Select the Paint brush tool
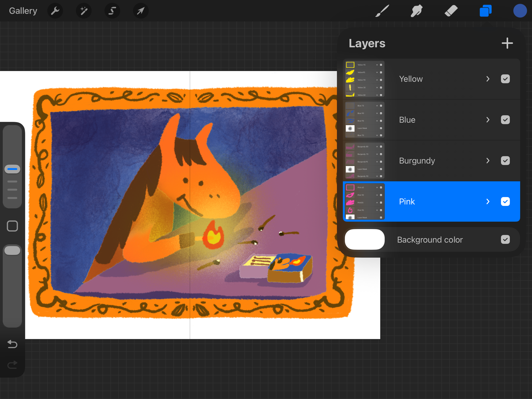The width and height of the screenshot is (532, 399). tap(382, 11)
